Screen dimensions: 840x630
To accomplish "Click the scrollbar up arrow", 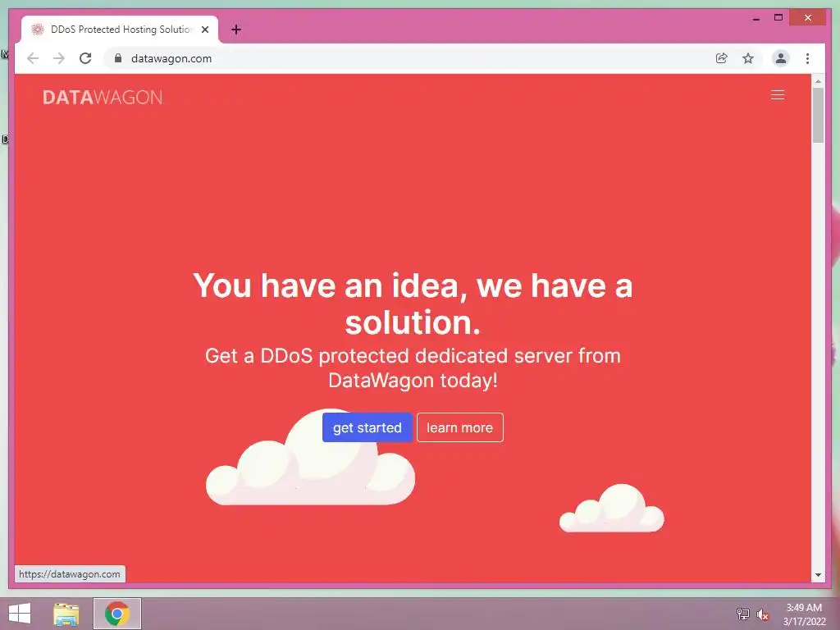I will [x=818, y=81].
